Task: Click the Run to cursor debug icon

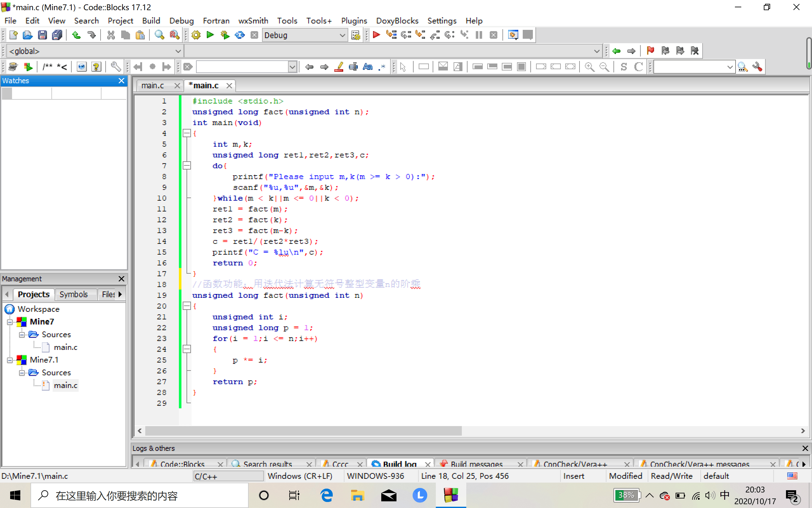Action: coord(391,35)
